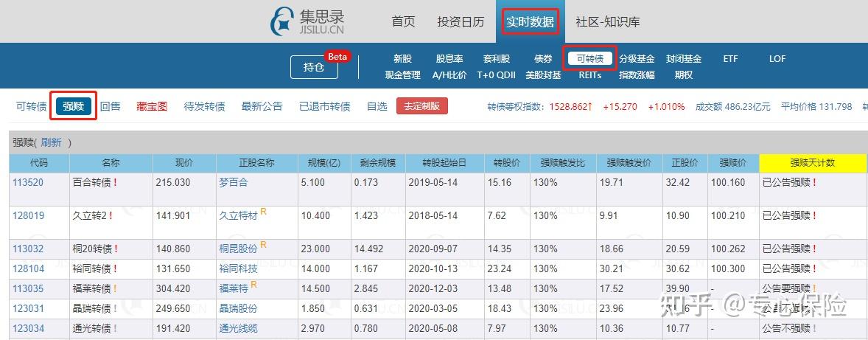Open the 投资日历 tab
868x340 pixels.
pos(461,22)
